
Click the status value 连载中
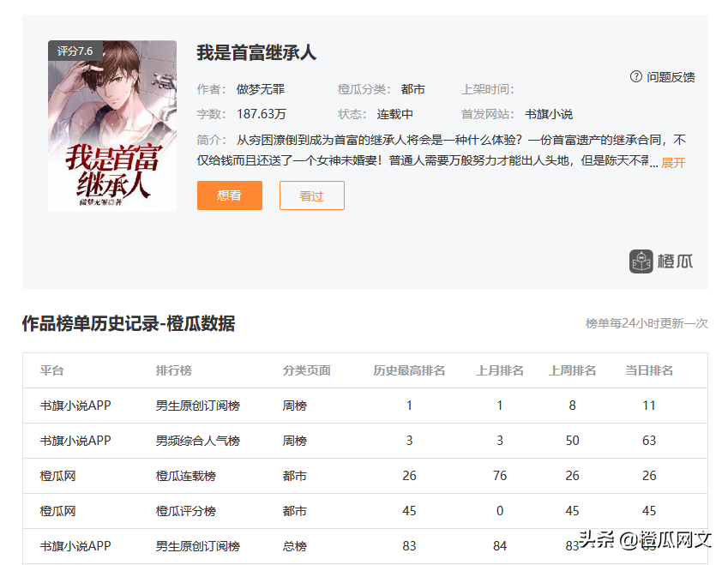click(394, 114)
